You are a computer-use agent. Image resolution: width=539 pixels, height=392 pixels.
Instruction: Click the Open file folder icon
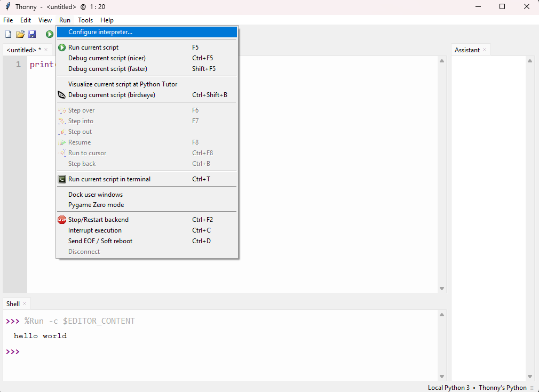[20, 34]
